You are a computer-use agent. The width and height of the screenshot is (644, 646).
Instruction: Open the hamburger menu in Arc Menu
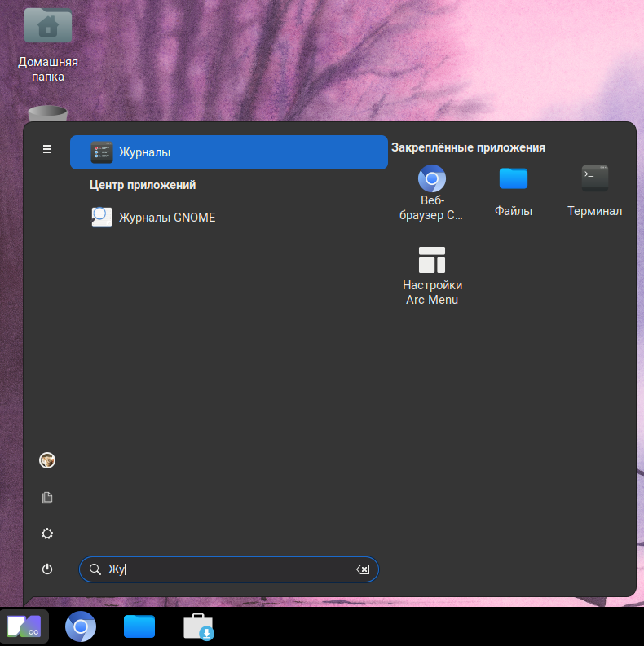click(x=47, y=149)
